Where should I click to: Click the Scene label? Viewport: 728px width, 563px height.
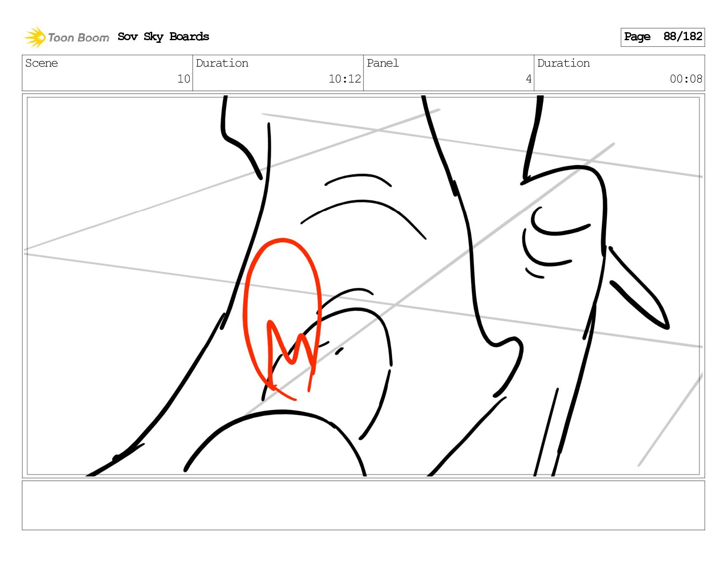[41, 63]
